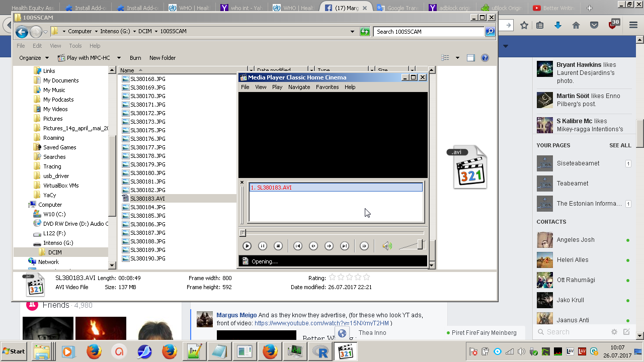This screenshot has height=362, width=644.
Task: Open Explorer help via question mark icon
Action: (x=485, y=58)
